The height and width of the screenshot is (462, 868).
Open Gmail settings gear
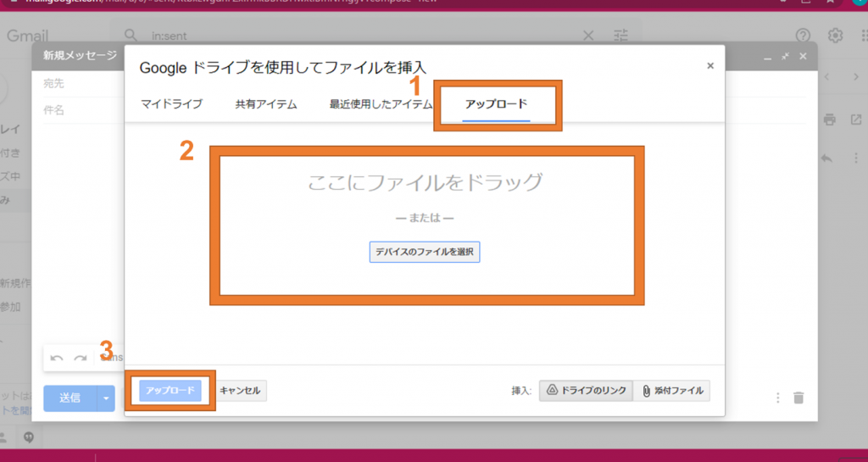click(836, 36)
